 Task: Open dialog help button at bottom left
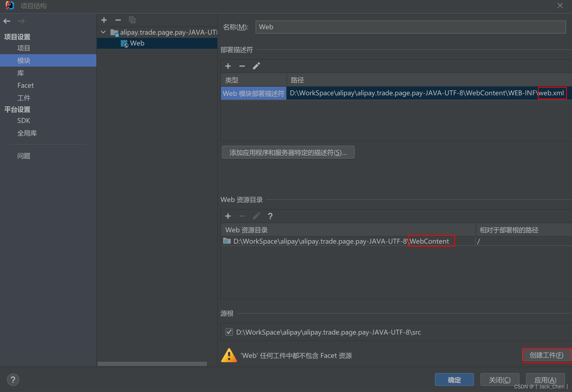[x=13, y=380]
